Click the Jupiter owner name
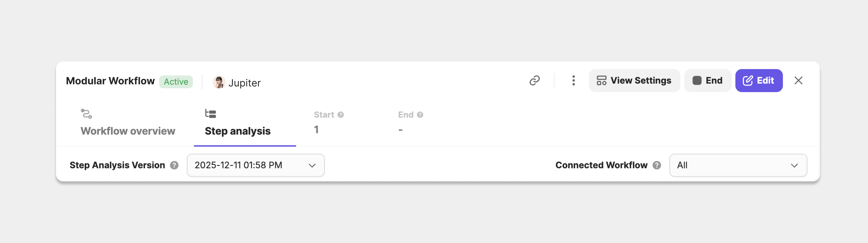868x243 pixels. (244, 83)
